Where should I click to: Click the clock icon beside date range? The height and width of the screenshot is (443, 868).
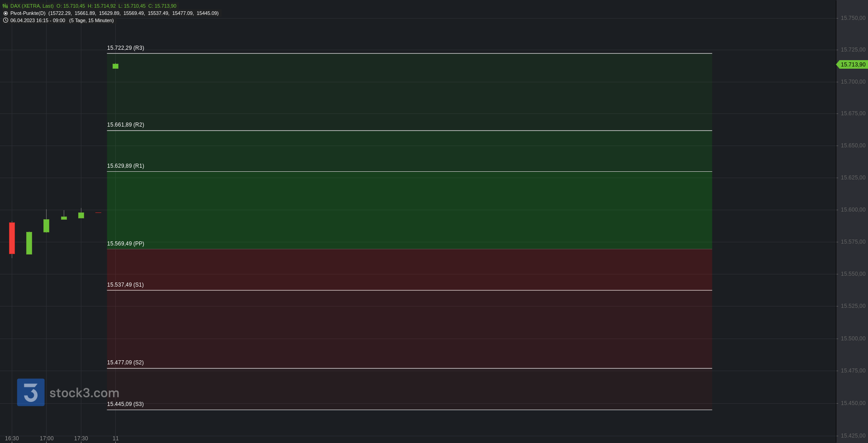point(5,20)
